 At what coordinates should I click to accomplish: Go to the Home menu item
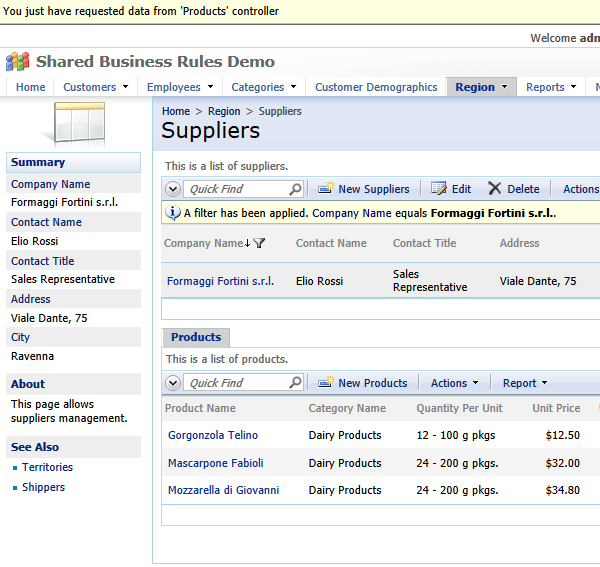31,87
